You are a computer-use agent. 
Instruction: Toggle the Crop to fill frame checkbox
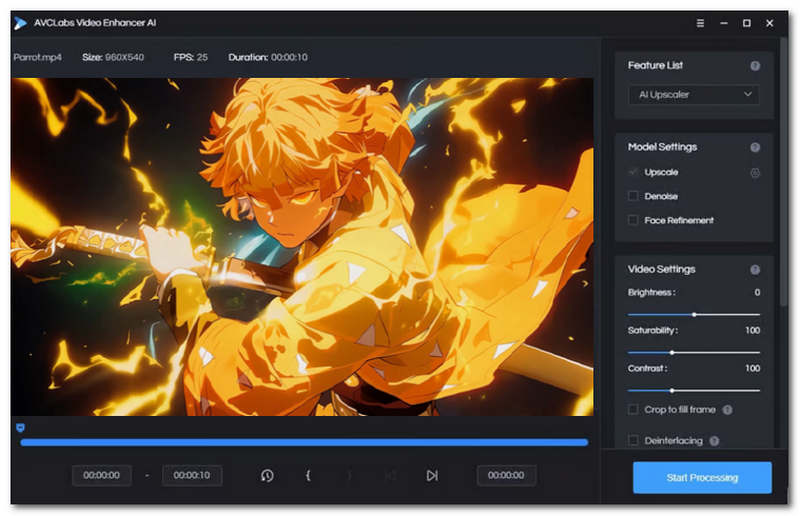click(x=633, y=410)
